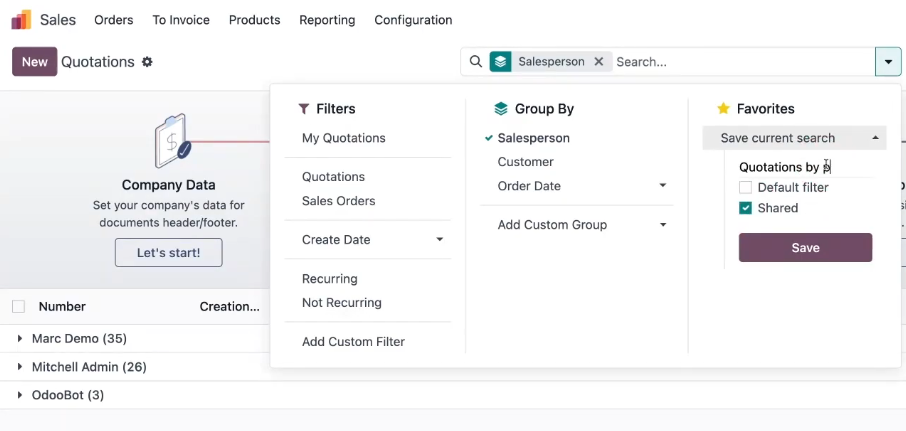Screen dimensions: 906x431
Task: Click the Quotations breadcrumb title
Action: 98,62
